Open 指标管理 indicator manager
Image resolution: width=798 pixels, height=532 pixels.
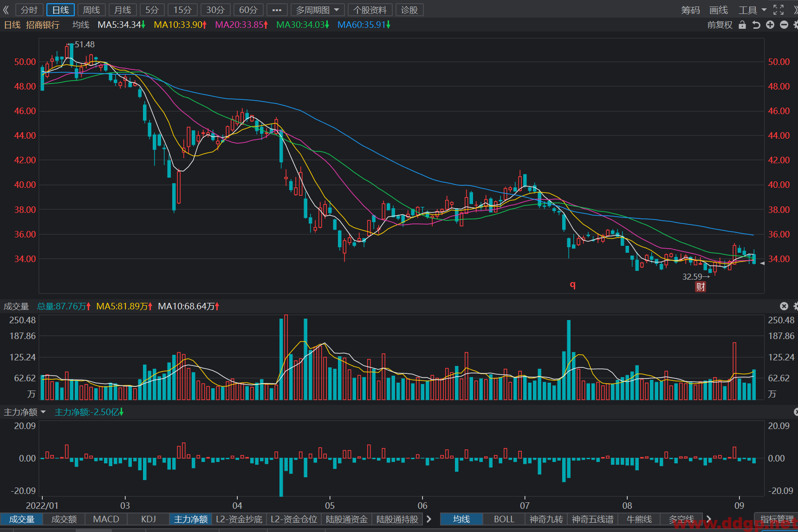777,519
